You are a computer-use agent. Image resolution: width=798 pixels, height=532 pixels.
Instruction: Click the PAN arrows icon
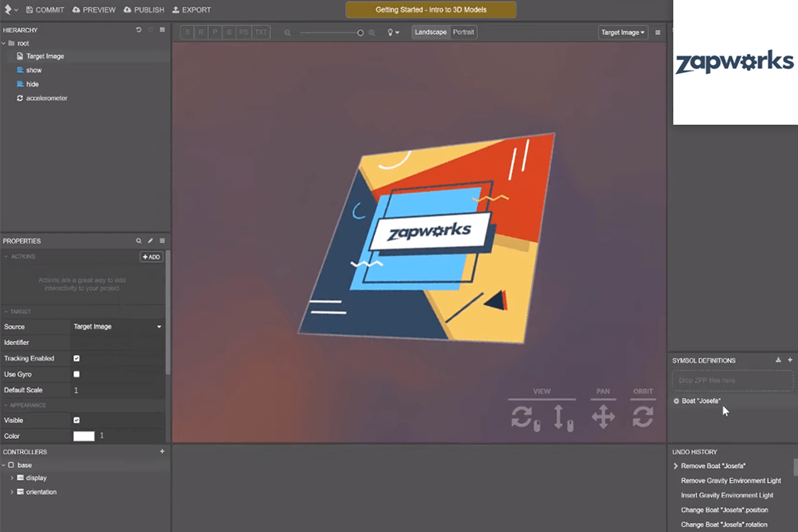click(x=603, y=417)
